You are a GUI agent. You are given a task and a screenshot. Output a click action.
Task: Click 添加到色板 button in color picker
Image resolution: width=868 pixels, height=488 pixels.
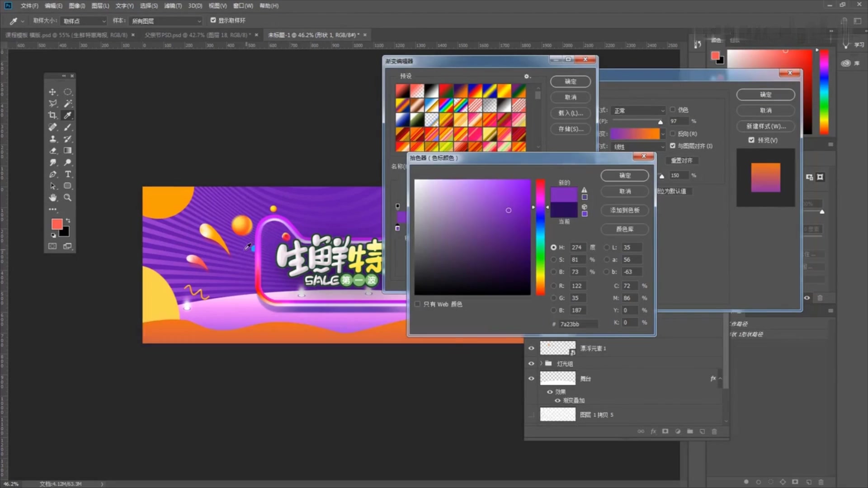coord(624,210)
